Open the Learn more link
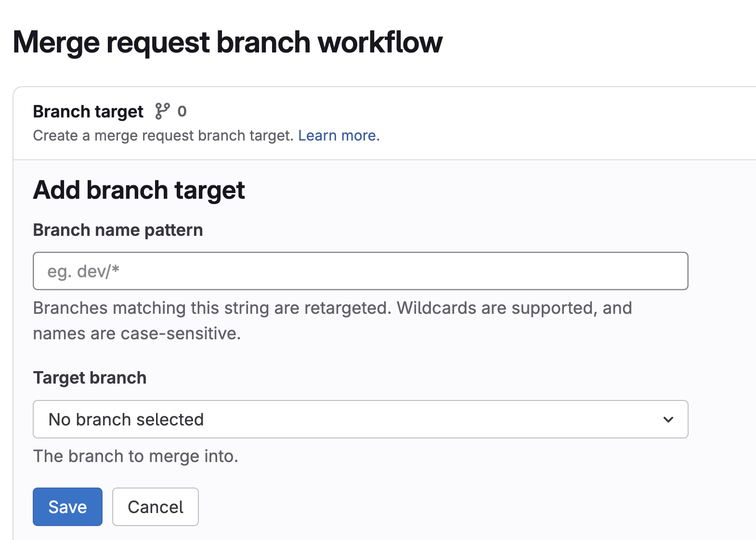This screenshot has width=756, height=540. pos(339,136)
